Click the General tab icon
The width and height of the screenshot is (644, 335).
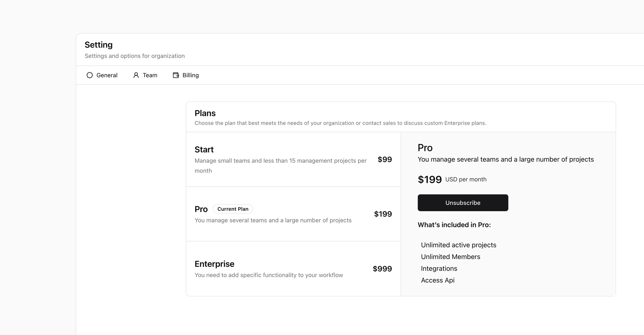click(x=90, y=75)
